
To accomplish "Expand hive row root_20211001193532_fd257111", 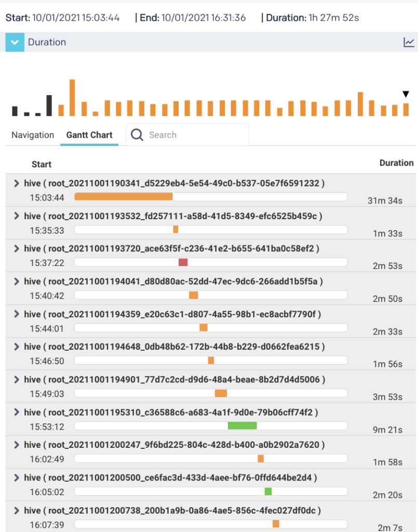I will 16,216.
